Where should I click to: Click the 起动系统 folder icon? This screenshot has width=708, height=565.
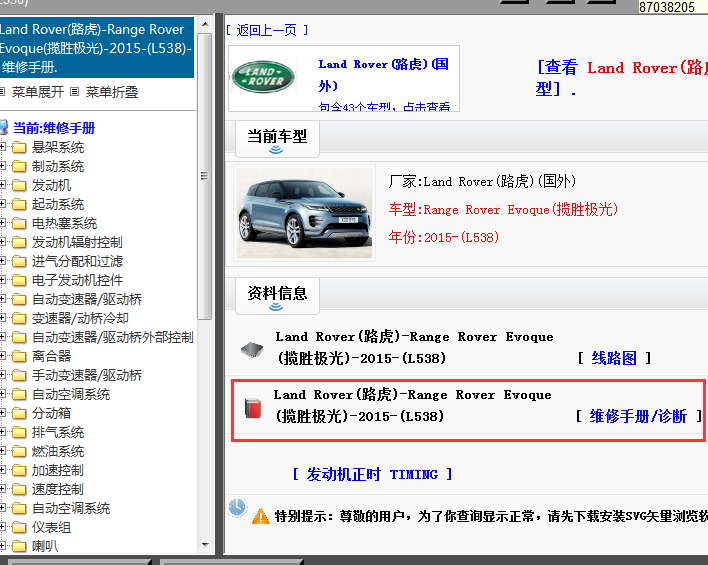19,204
